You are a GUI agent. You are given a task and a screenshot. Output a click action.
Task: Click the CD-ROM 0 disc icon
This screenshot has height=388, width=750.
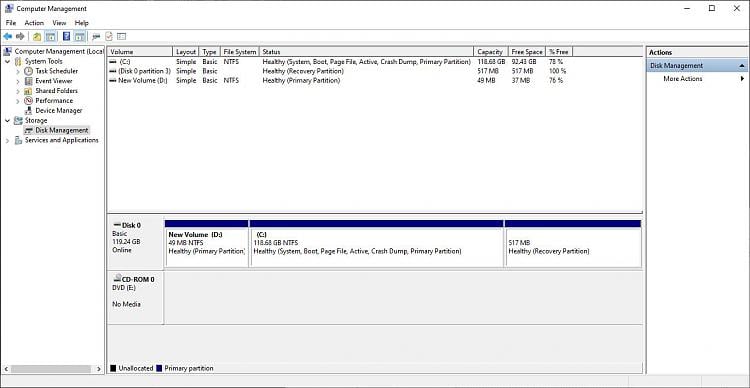(117, 279)
